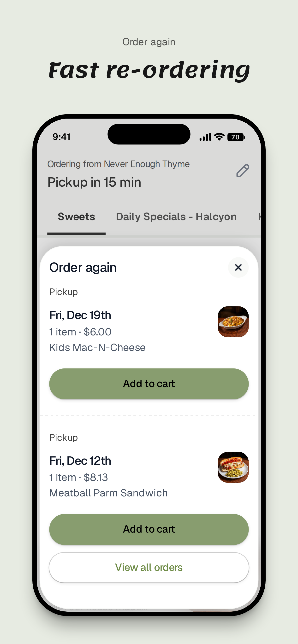Tap the battery indicator icon

[236, 137]
